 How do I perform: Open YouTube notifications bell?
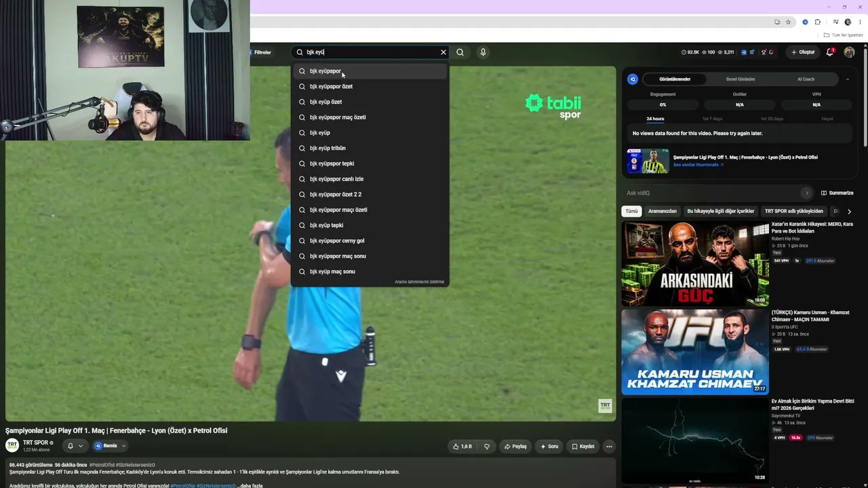click(830, 52)
